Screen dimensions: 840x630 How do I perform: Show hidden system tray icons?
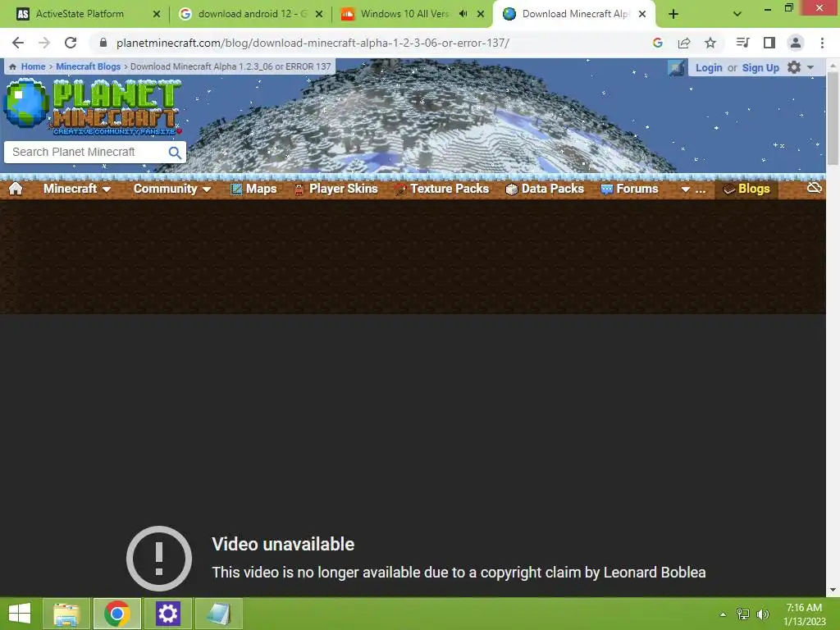pyautogui.click(x=723, y=614)
